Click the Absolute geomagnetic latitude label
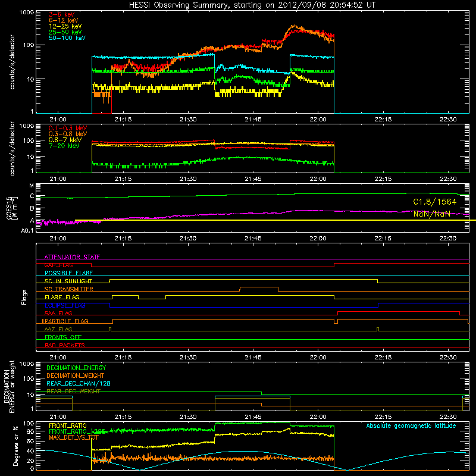Image resolution: width=476 pixels, height=476 pixels. [x=411, y=425]
